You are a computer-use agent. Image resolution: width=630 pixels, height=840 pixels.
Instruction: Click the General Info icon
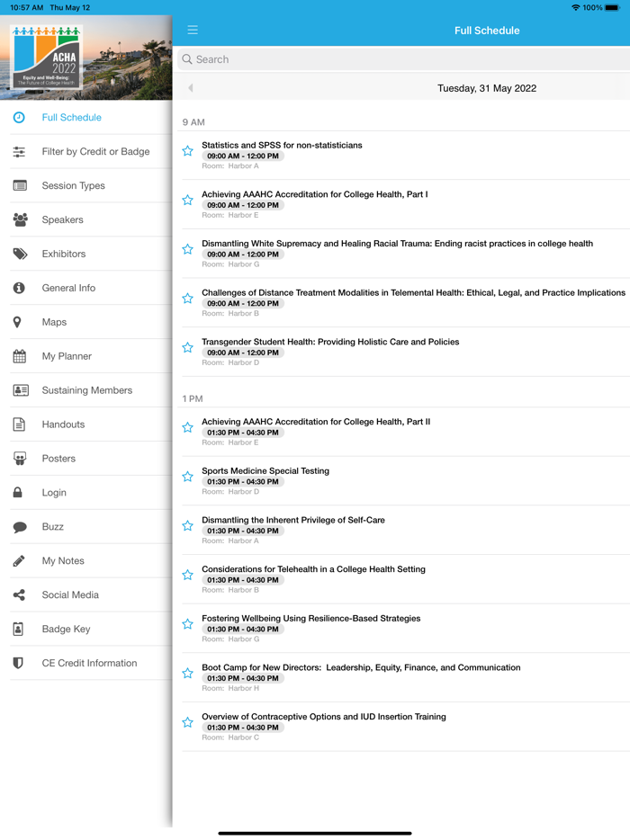(x=19, y=288)
